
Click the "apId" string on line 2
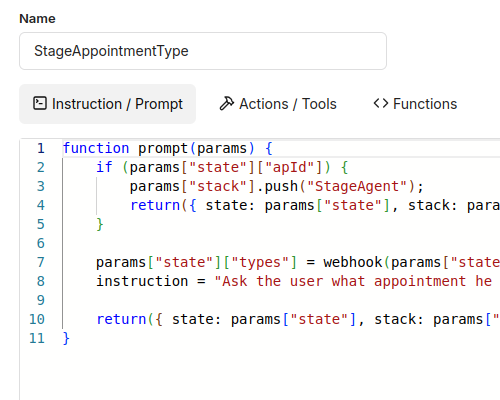290,167
